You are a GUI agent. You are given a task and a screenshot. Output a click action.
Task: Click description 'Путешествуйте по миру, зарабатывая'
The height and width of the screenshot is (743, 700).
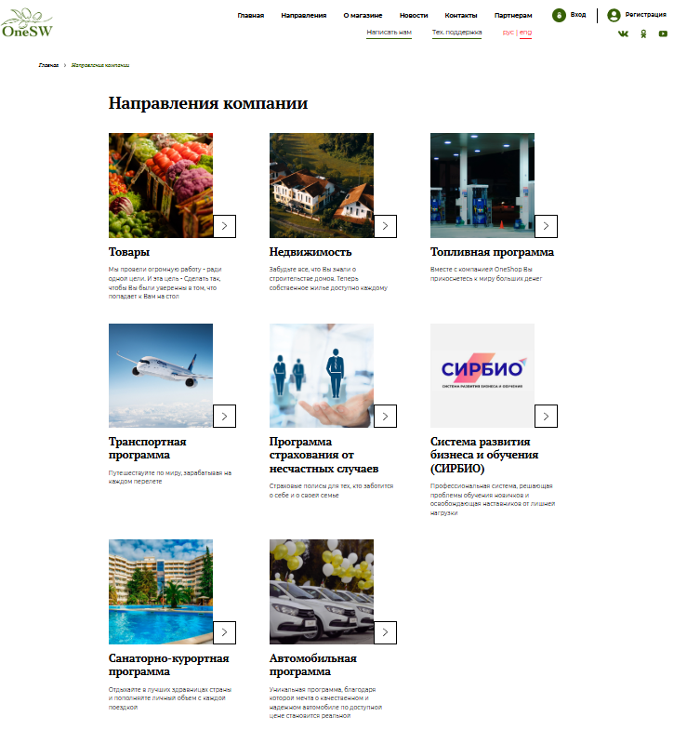(169, 477)
